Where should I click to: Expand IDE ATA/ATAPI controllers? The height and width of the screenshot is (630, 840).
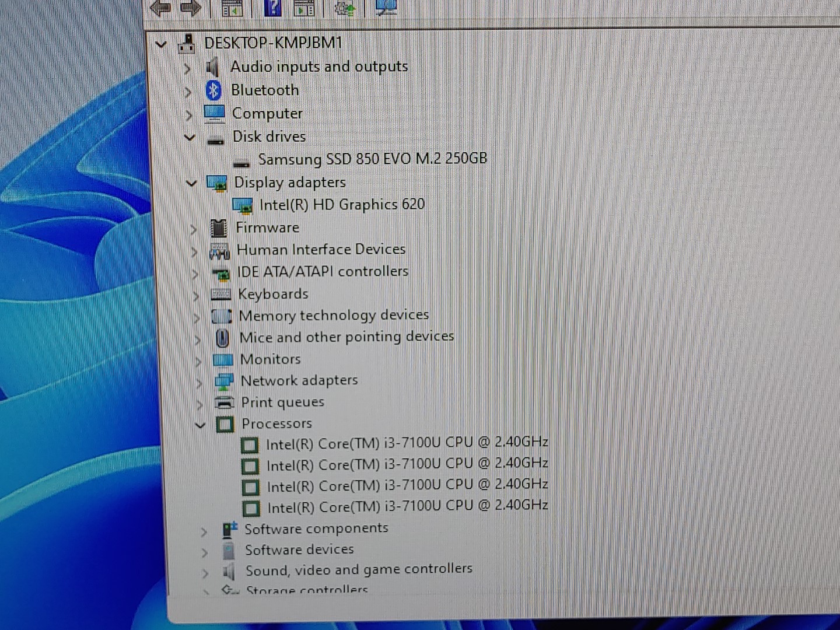click(x=195, y=274)
